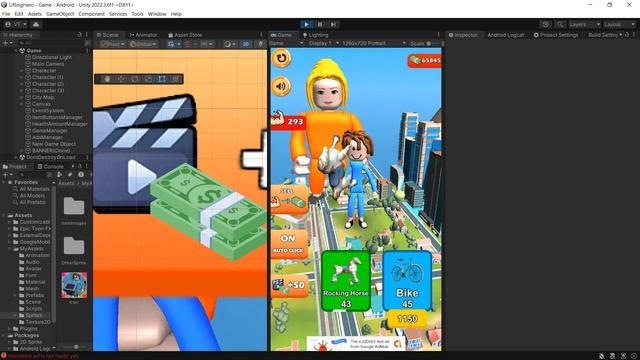Select the Rect tool in Scene overlay
Image resolution: width=640 pixels, height=360 pixels.
click(x=162, y=79)
